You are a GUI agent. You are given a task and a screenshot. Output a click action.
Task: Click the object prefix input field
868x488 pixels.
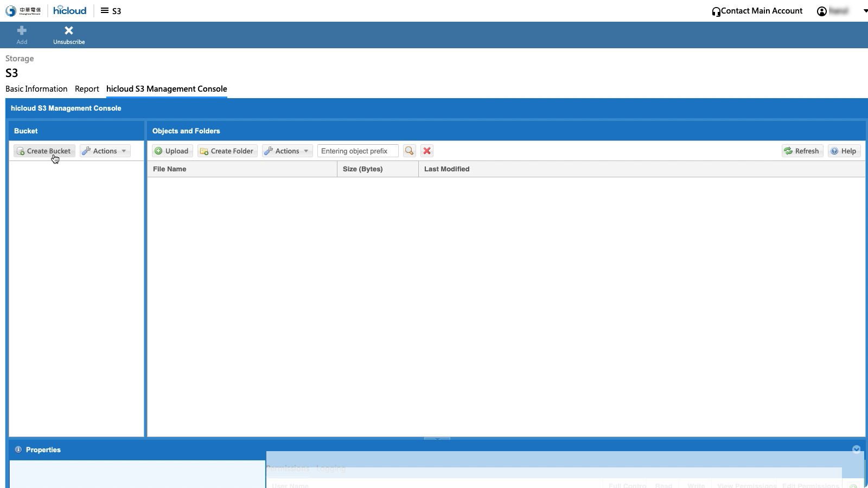[x=358, y=151]
